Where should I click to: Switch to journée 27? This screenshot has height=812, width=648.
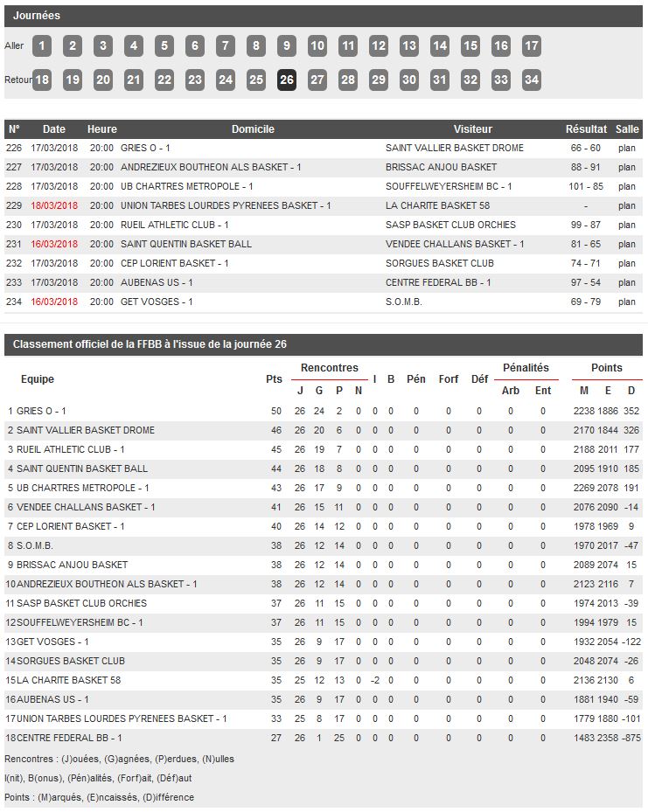[317, 80]
